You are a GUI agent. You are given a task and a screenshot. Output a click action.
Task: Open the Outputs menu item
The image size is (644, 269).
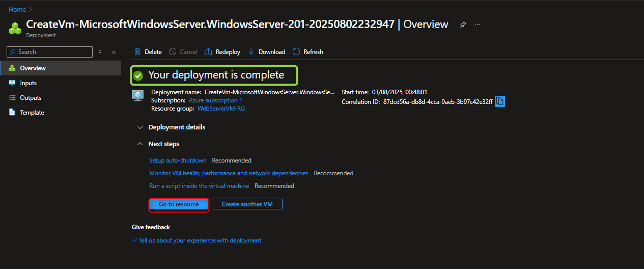tap(61, 98)
